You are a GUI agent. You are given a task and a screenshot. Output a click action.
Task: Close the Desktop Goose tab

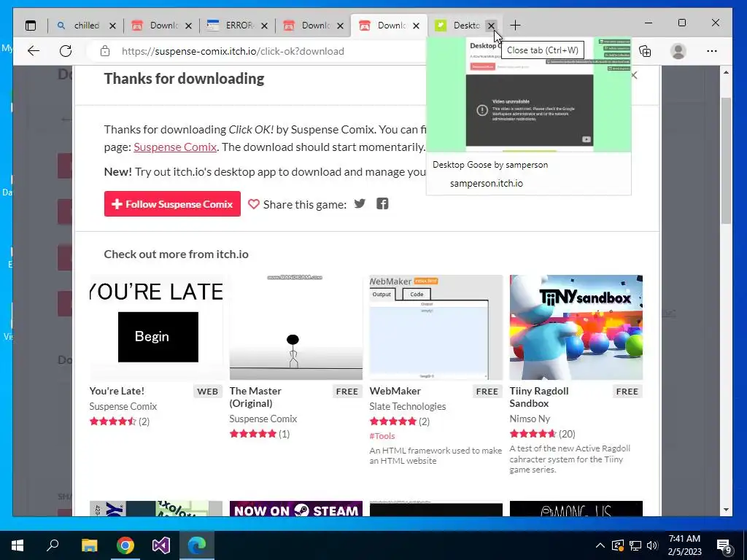491,26
